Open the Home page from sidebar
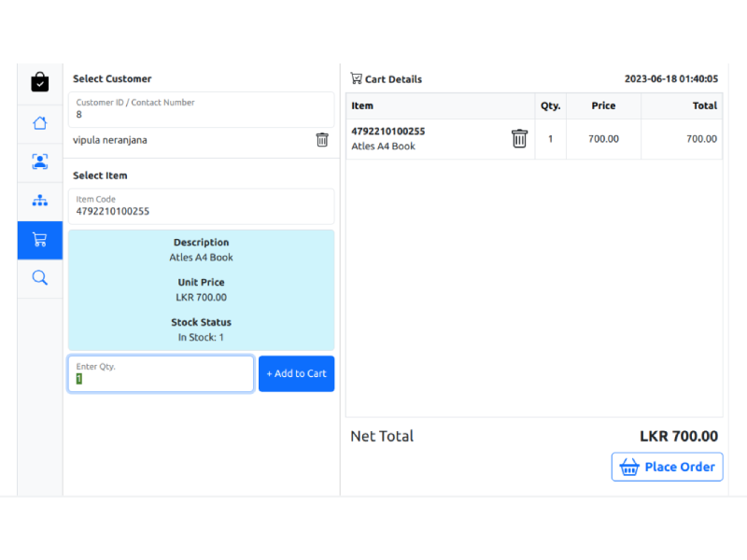Image resolution: width=747 pixels, height=560 pixels. pos(39,123)
